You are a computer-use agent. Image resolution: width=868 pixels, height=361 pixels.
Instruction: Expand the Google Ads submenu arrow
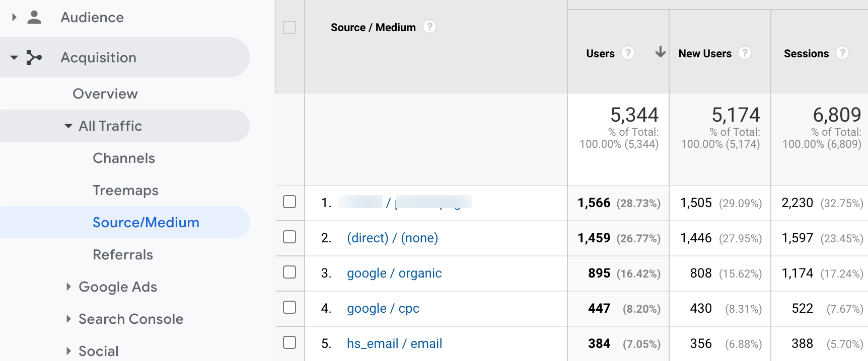68,287
